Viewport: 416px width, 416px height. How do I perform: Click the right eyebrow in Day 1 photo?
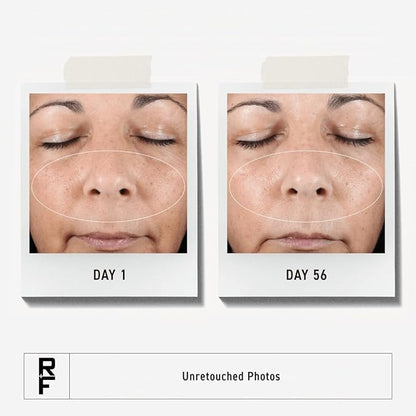[x=157, y=101]
